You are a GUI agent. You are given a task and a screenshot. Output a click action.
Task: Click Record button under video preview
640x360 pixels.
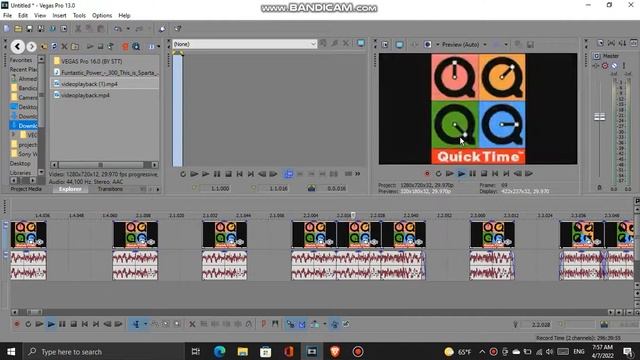point(427,173)
